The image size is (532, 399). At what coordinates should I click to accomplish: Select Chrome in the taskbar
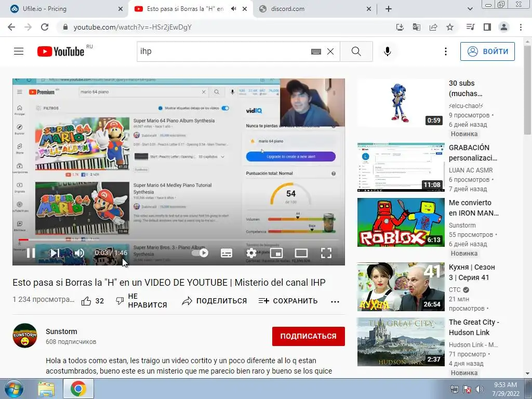78,389
